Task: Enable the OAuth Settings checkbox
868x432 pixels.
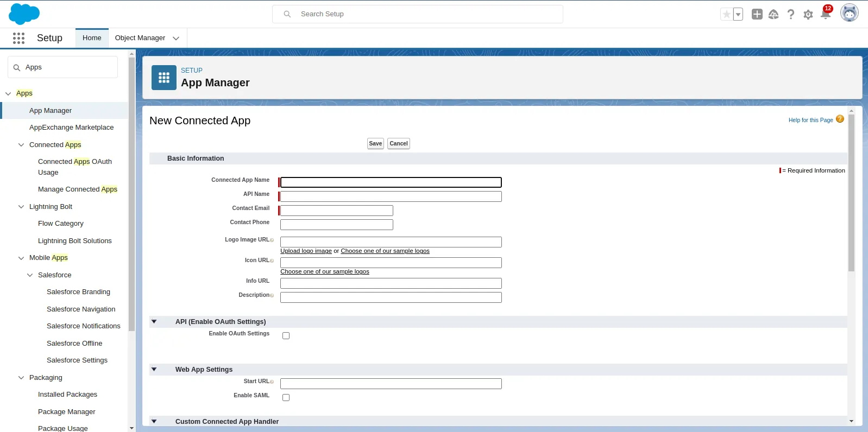Action: click(x=286, y=336)
